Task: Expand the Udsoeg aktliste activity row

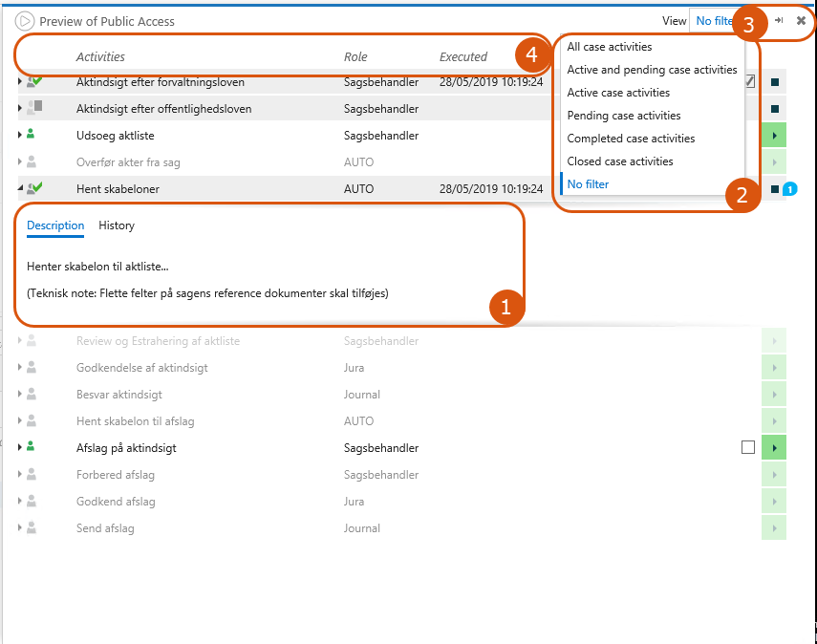Action: tap(20, 136)
